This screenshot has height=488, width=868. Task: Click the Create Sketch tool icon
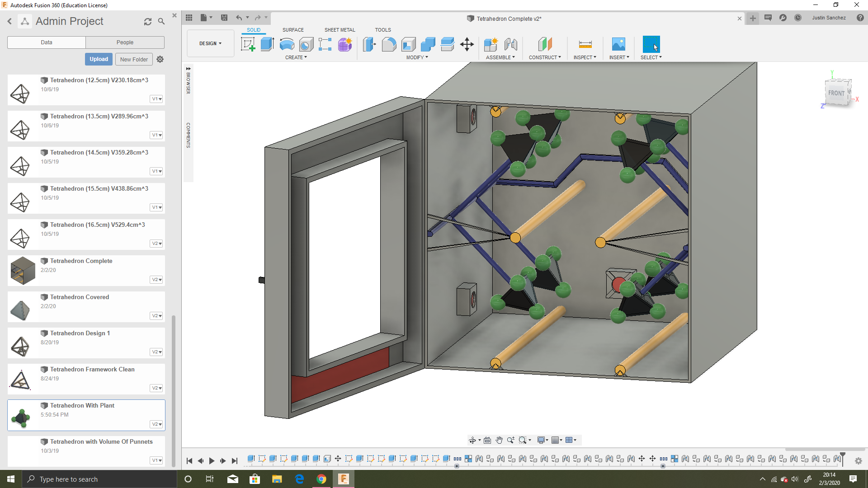tap(248, 44)
